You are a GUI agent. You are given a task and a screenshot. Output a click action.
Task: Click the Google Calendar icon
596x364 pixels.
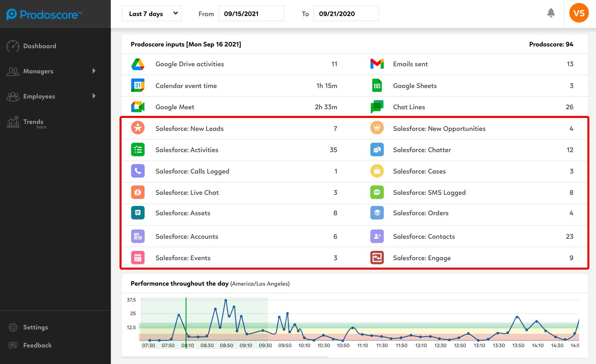[x=138, y=85]
